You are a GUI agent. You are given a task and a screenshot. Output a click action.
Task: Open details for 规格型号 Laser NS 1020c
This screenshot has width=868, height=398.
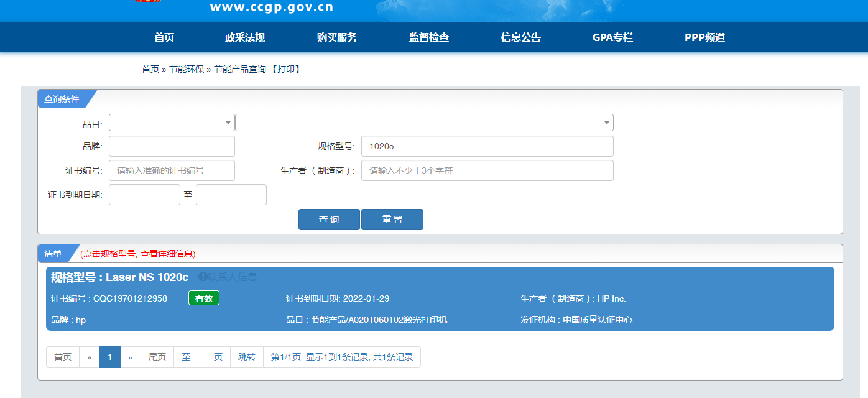[x=119, y=277]
